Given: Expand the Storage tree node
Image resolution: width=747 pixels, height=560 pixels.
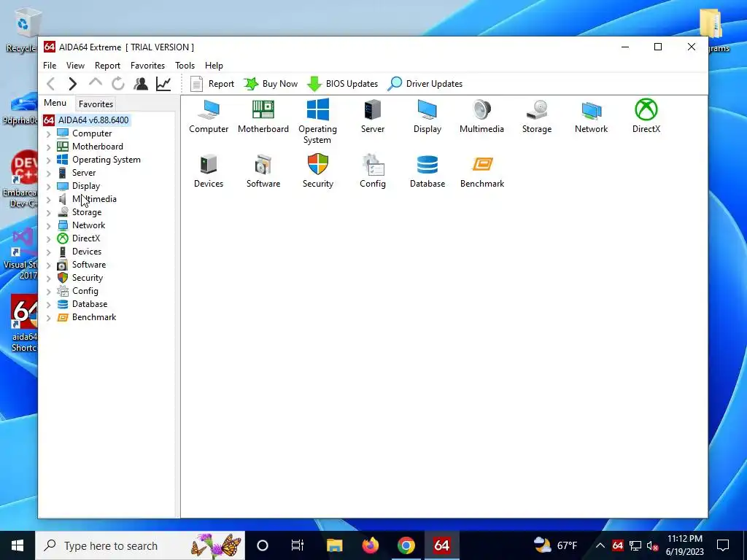Looking at the screenshot, I should coord(49,212).
